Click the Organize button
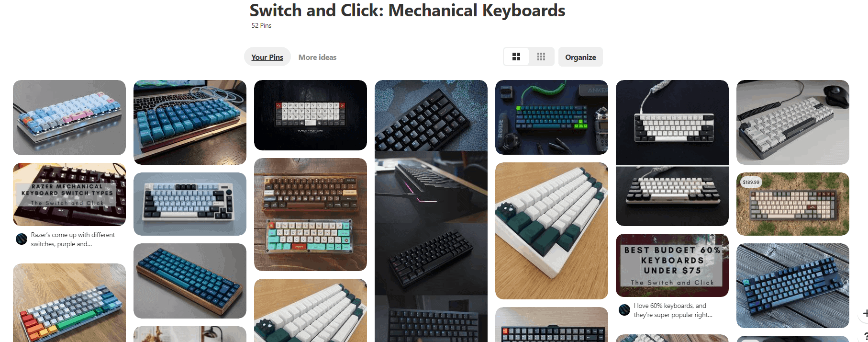868x342 pixels. point(580,57)
